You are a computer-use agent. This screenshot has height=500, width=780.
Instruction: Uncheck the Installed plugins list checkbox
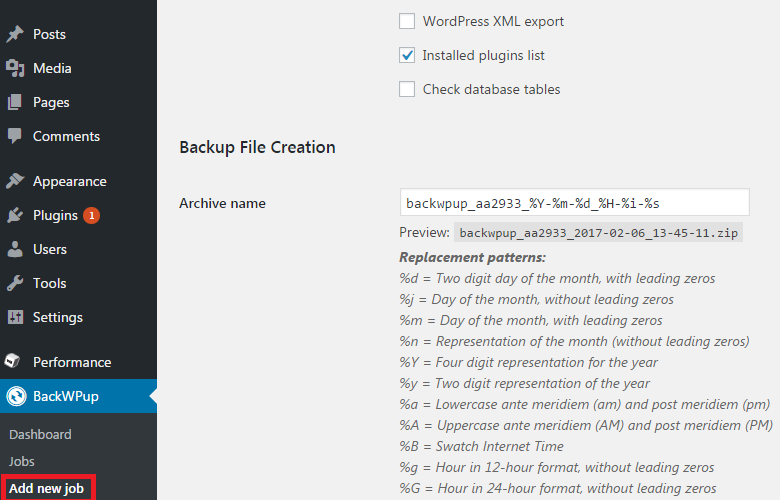point(407,55)
